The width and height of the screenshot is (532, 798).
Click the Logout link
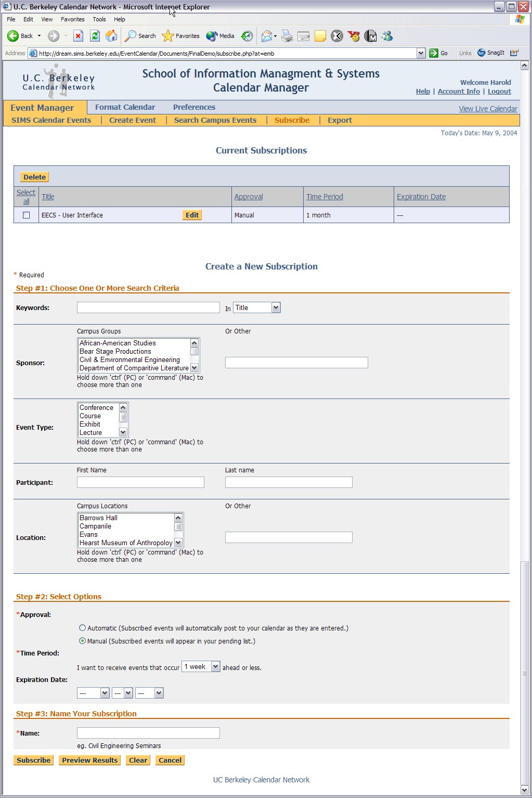499,91
